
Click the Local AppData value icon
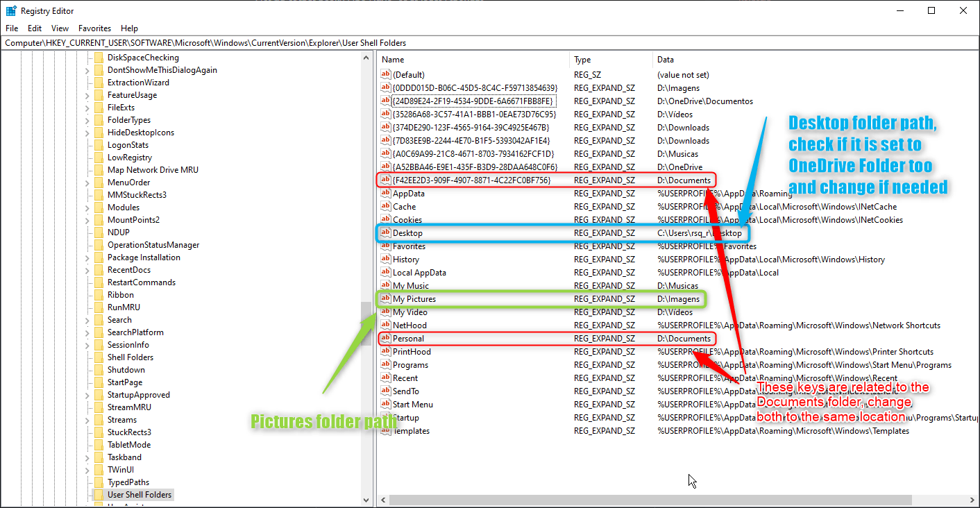386,272
